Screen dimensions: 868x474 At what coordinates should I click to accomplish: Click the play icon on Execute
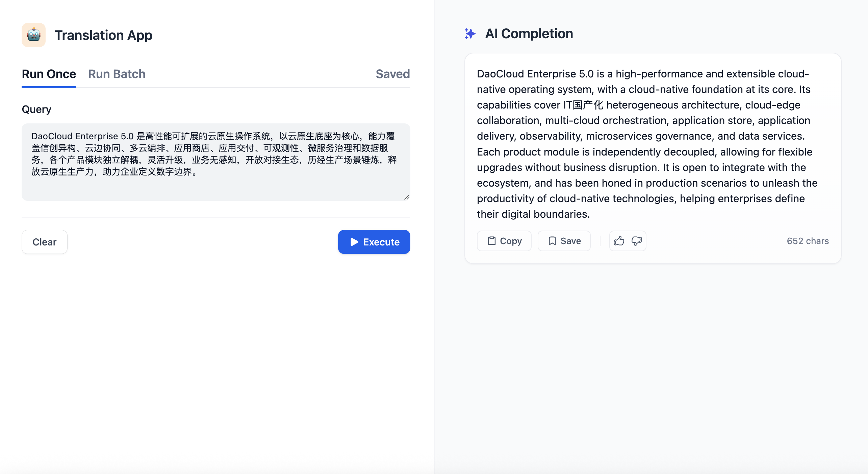(x=354, y=242)
